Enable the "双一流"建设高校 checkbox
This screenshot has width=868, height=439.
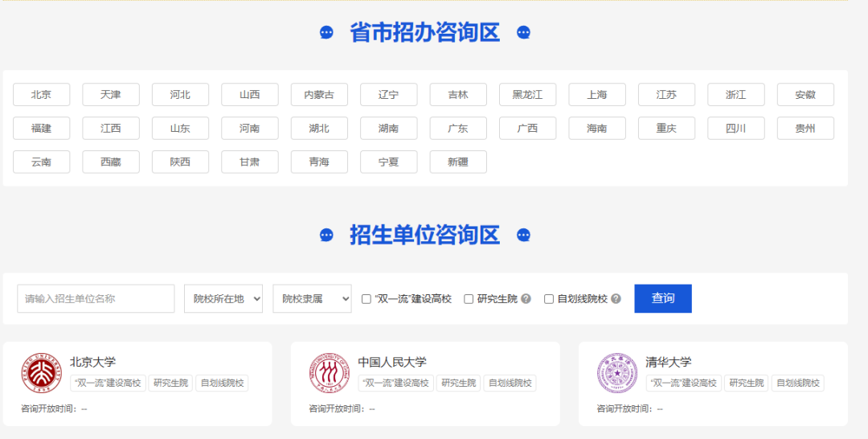pyautogui.click(x=366, y=299)
